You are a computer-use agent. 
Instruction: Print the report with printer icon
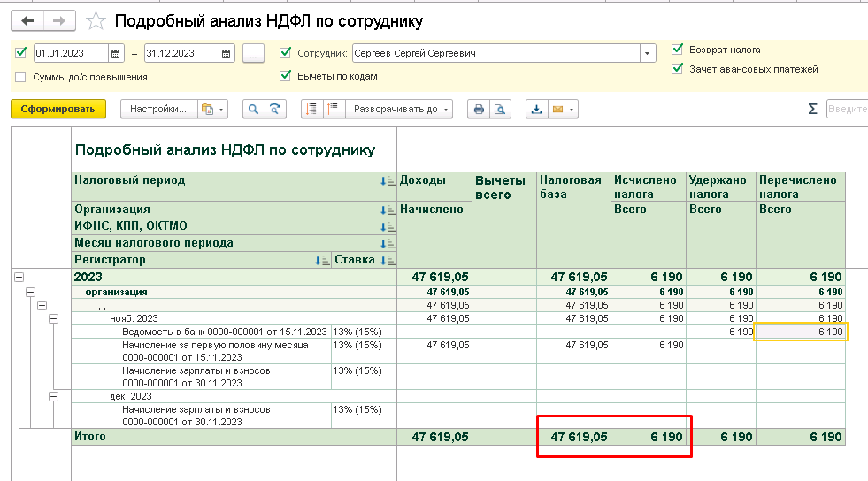pyautogui.click(x=479, y=109)
